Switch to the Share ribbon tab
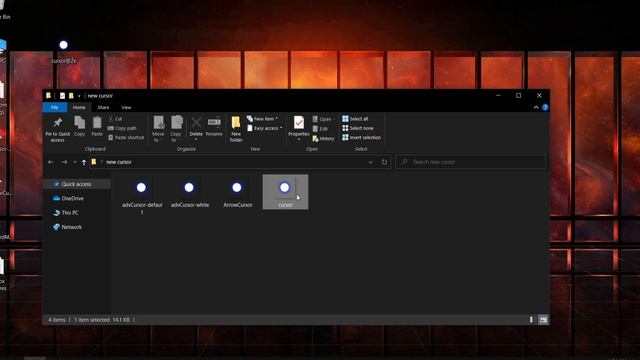The image size is (640, 360). [103, 107]
